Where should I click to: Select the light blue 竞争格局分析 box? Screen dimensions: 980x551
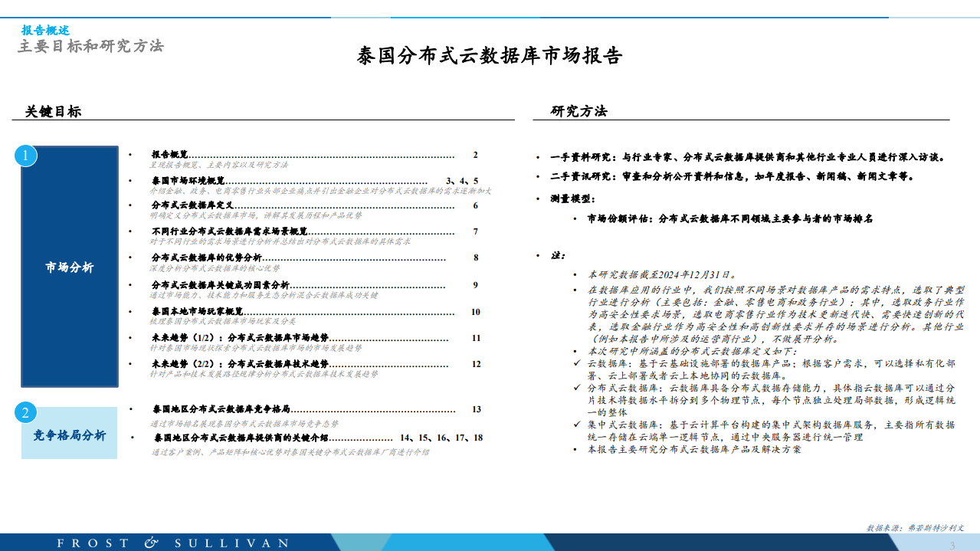[70, 435]
